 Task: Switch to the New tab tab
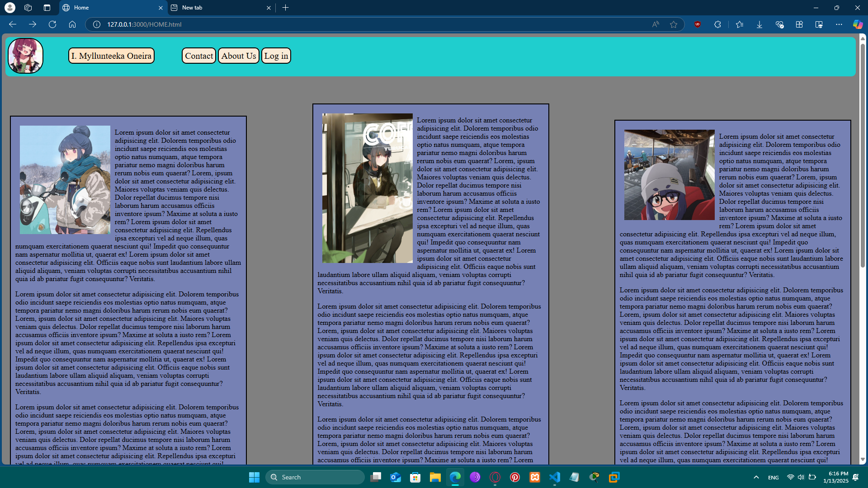pyautogui.click(x=222, y=8)
